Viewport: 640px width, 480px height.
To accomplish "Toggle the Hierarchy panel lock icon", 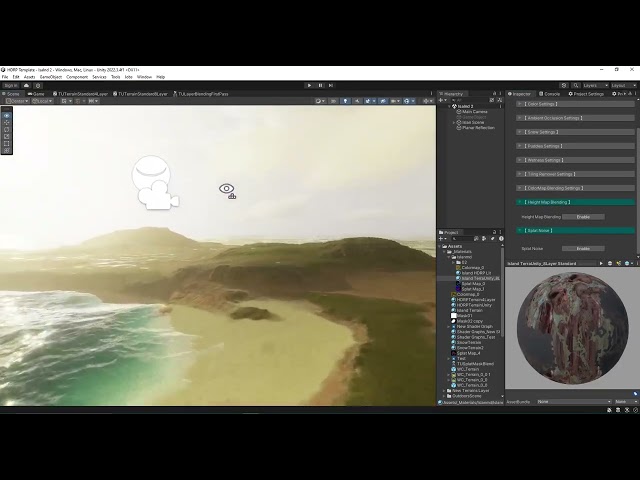I will tap(494, 94).
